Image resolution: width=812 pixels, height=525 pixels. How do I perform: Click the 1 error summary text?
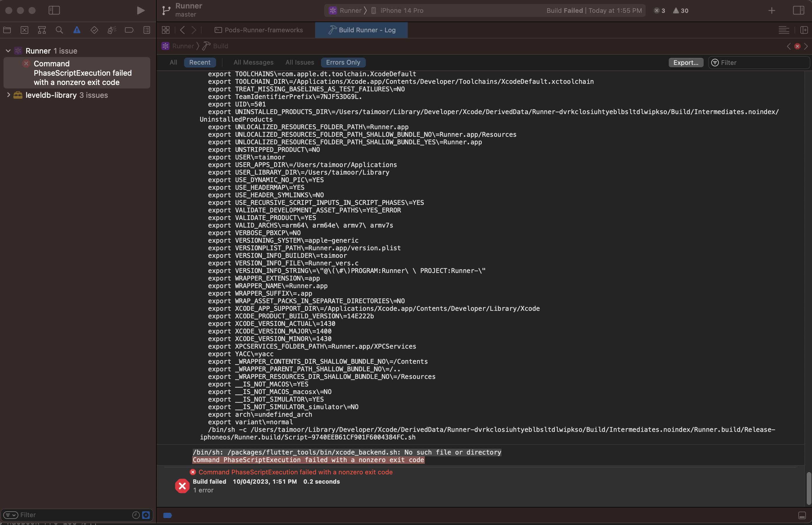pos(203,490)
